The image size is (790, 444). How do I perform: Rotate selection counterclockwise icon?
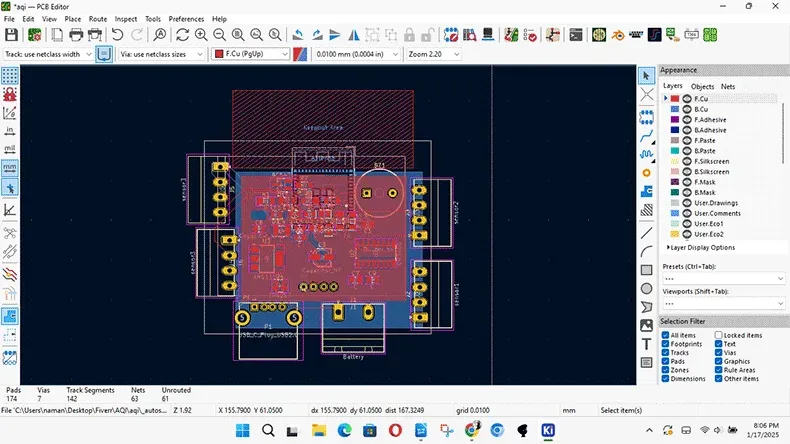click(x=298, y=35)
